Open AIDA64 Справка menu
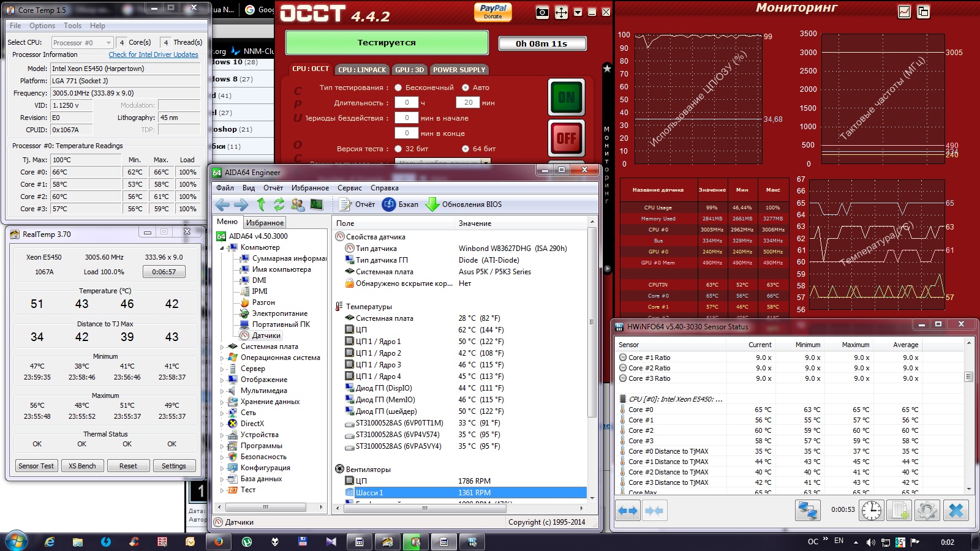This screenshot has height=551, width=980. click(385, 188)
